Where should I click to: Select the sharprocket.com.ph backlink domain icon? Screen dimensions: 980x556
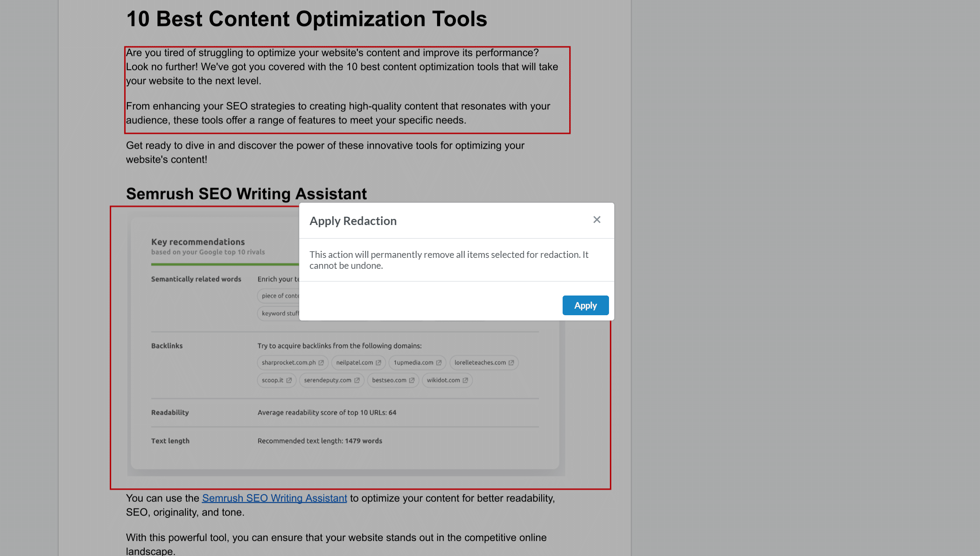click(x=322, y=362)
